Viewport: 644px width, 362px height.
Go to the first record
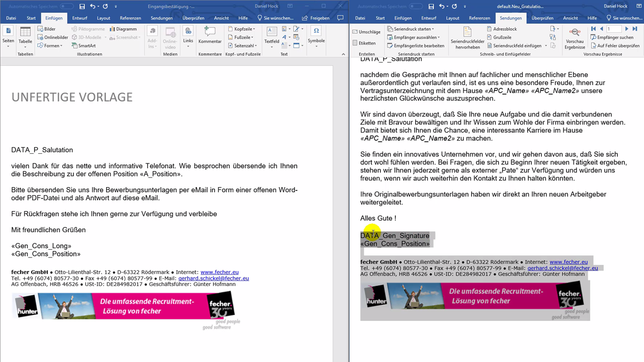tap(593, 29)
